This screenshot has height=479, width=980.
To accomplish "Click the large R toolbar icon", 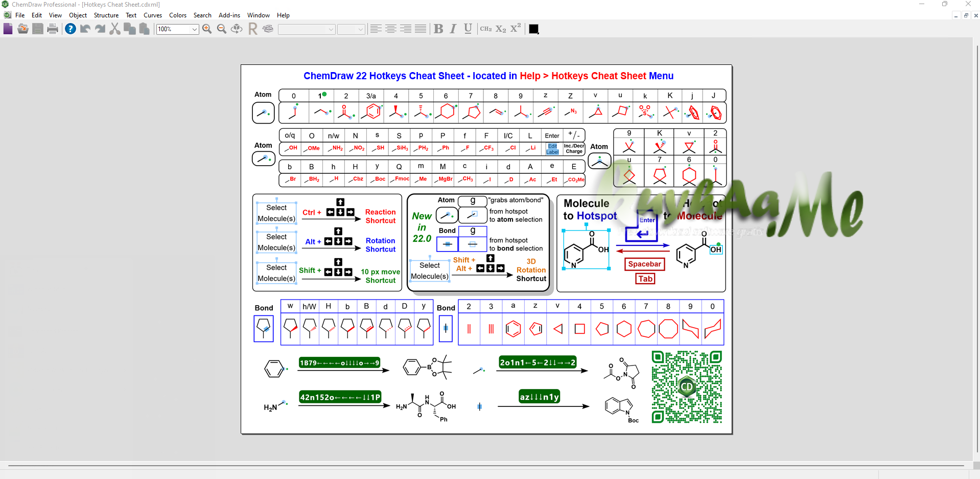I will pyautogui.click(x=252, y=29).
